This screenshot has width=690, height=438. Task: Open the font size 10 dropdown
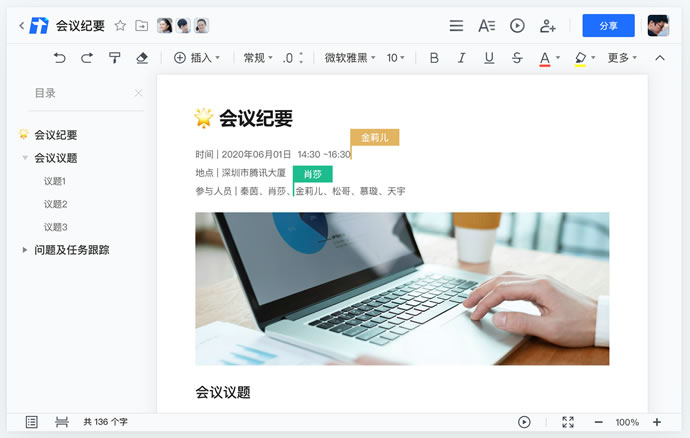pos(395,58)
